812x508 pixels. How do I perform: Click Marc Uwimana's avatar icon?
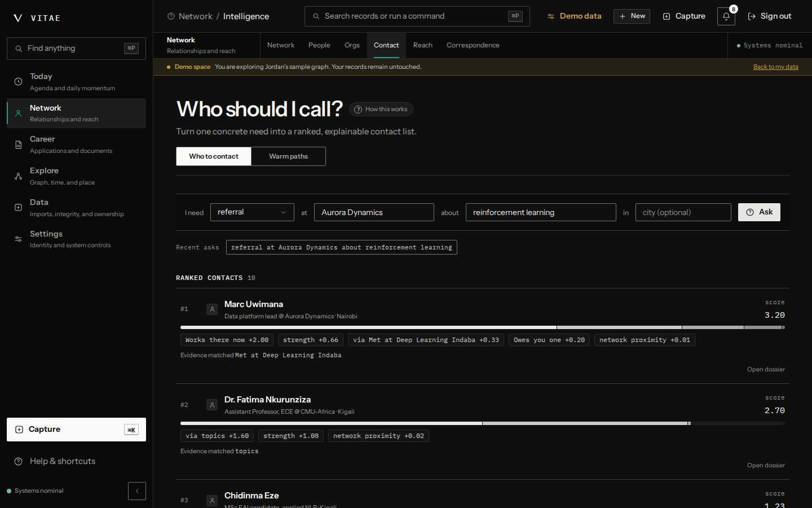point(212,309)
